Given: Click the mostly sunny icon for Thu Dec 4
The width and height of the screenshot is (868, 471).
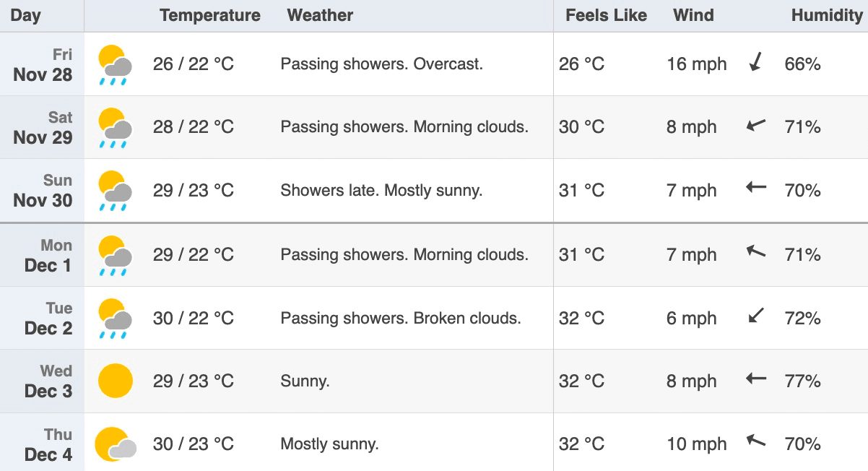Looking at the screenshot, I should [116, 444].
